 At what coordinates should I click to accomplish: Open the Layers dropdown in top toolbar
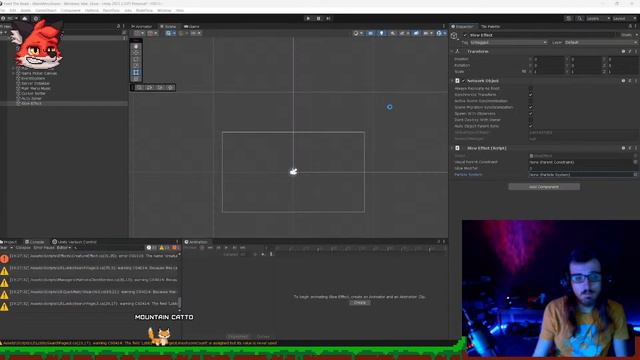coord(598,18)
